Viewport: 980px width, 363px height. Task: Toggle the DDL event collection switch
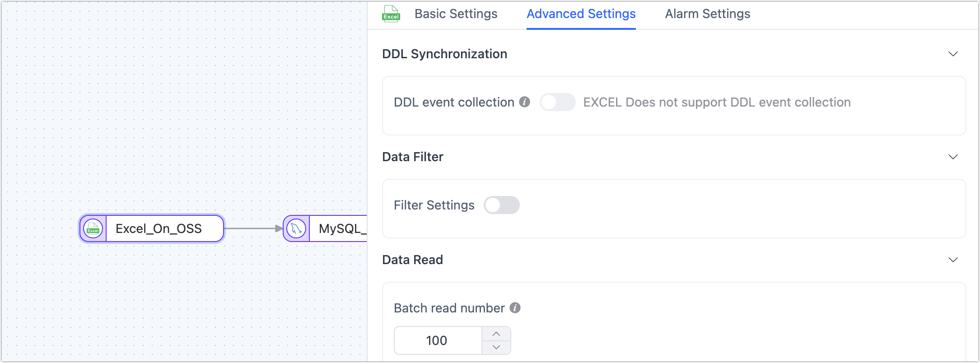[557, 102]
